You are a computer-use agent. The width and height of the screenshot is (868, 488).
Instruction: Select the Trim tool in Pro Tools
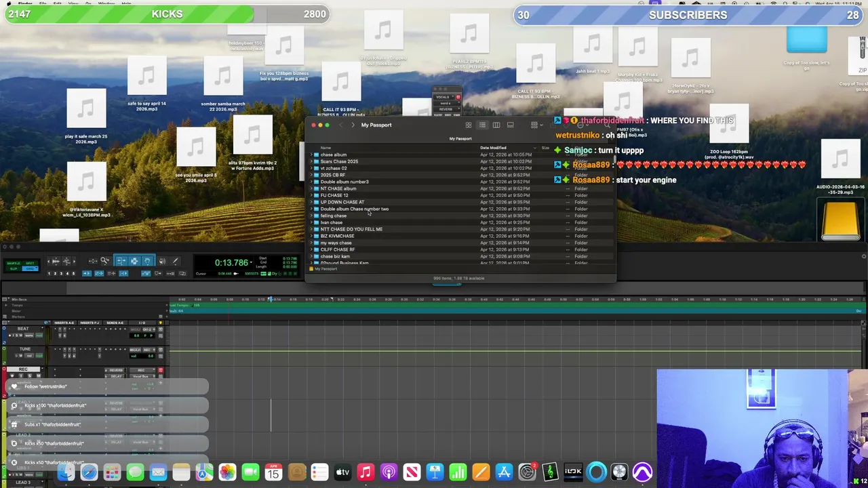pos(121,261)
